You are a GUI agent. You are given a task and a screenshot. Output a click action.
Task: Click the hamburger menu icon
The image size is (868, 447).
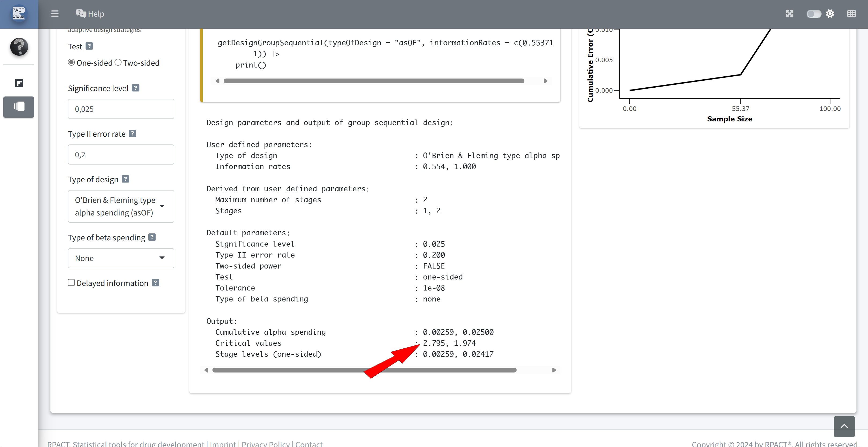(55, 14)
